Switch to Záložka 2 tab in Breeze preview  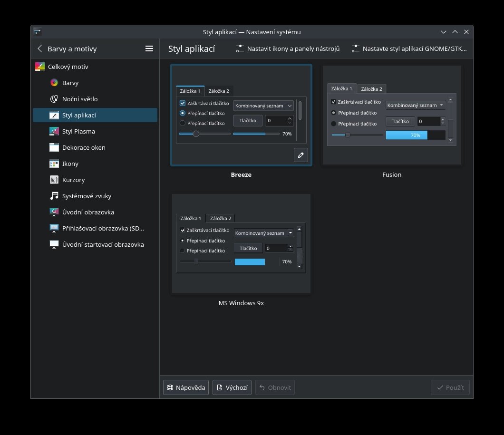coord(219,91)
